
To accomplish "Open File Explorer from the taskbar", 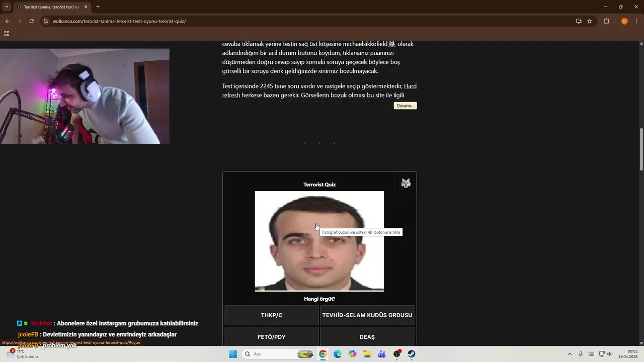I will point(367,354).
